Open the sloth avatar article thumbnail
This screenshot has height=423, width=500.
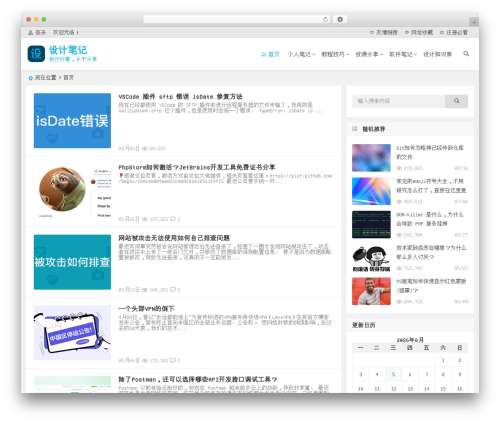[72, 191]
